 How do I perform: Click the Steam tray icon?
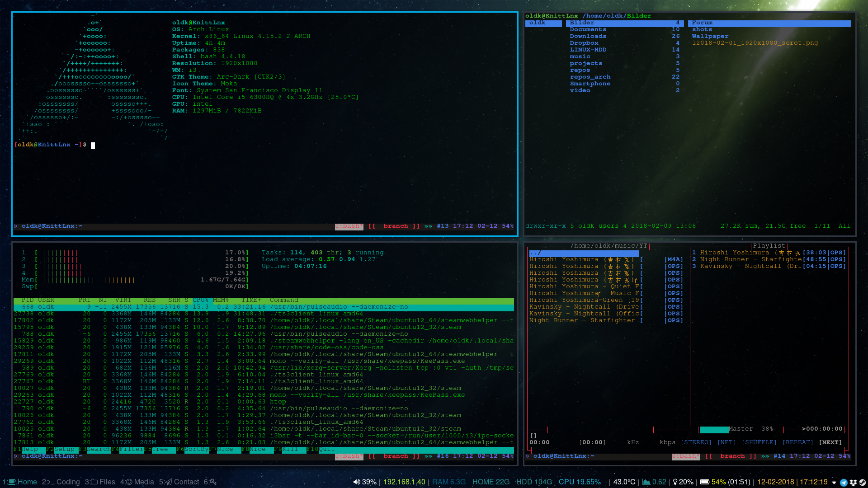pyautogui.click(x=862, y=483)
